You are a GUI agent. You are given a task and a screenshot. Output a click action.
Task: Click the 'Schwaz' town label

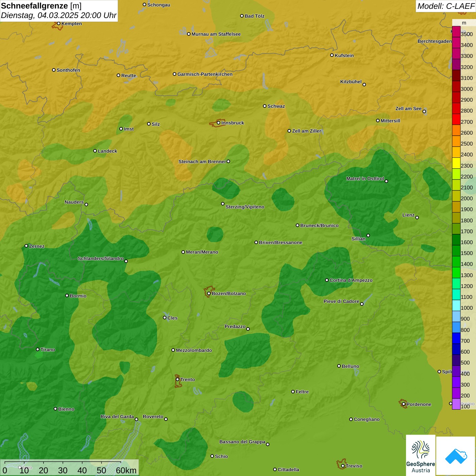(x=276, y=106)
